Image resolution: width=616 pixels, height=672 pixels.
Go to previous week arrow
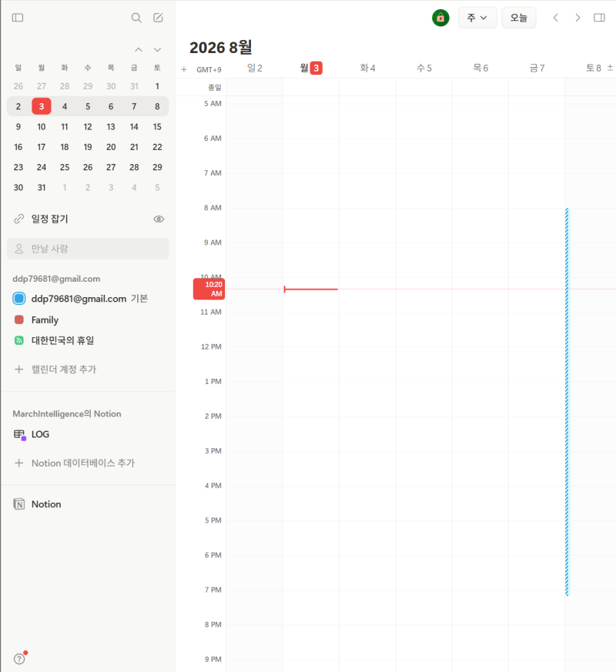[556, 18]
